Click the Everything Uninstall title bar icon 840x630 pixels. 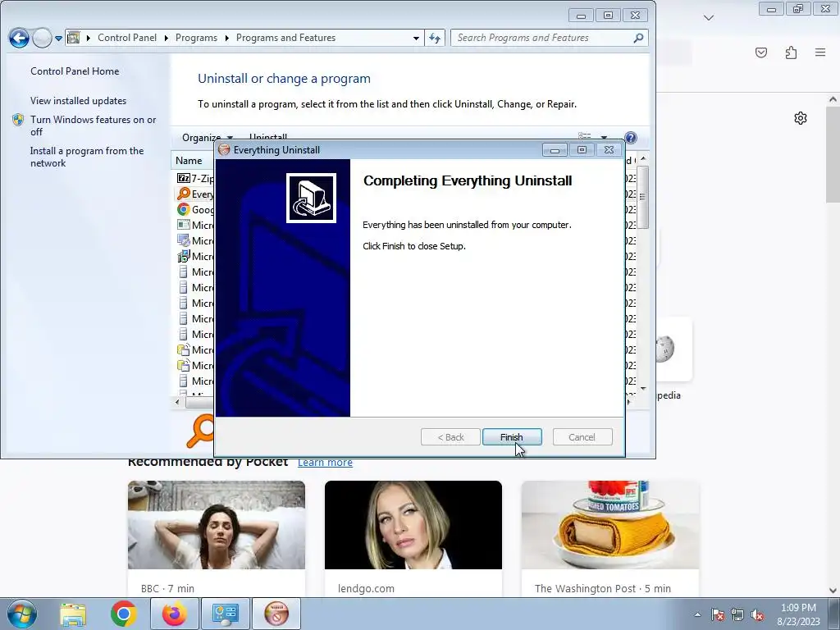(224, 150)
